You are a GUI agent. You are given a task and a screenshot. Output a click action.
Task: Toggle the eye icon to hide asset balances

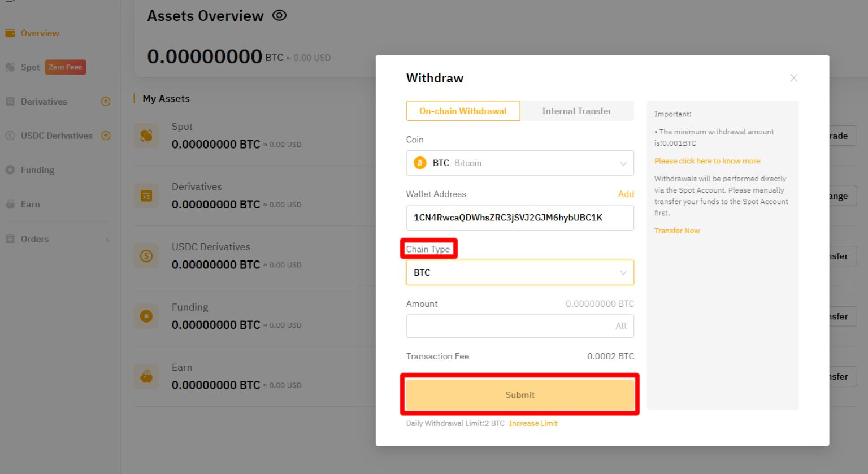click(x=279, y=16)
